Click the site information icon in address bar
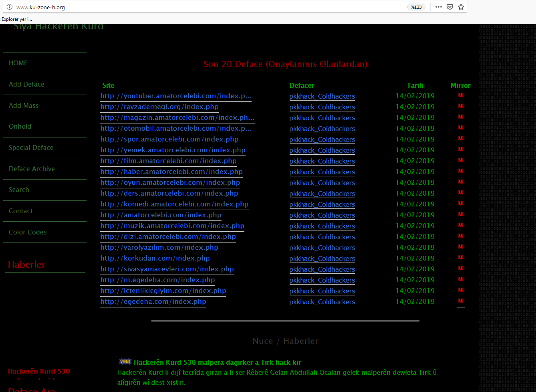The image size is (536, 392). click(x=10, y=7)
